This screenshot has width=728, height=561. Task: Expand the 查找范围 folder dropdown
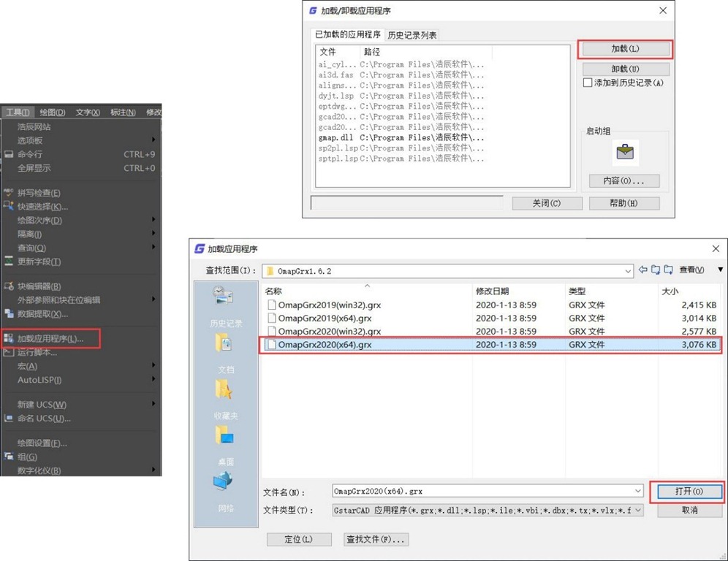[x=628, y=271]
